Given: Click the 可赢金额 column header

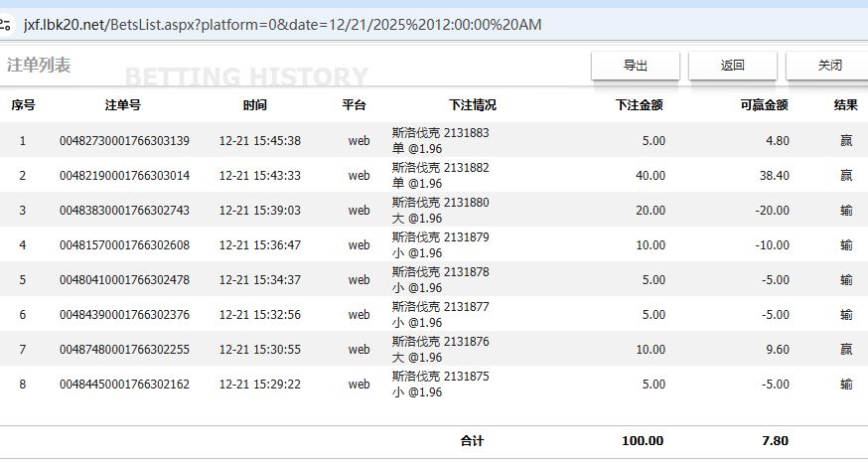Looking at the screenshot, I should 764,104.
